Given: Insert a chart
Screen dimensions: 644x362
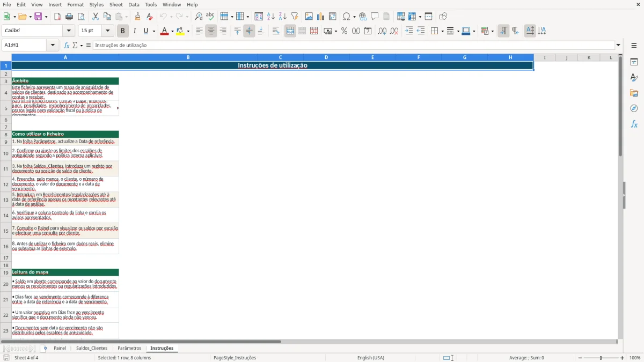Looking at the screenshot, I should point(321,17).
